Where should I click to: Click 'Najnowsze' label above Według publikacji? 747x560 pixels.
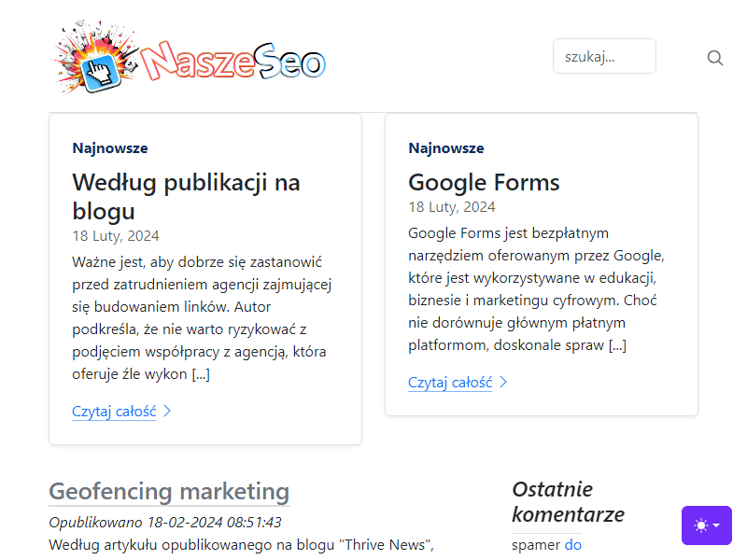point(110,148)
